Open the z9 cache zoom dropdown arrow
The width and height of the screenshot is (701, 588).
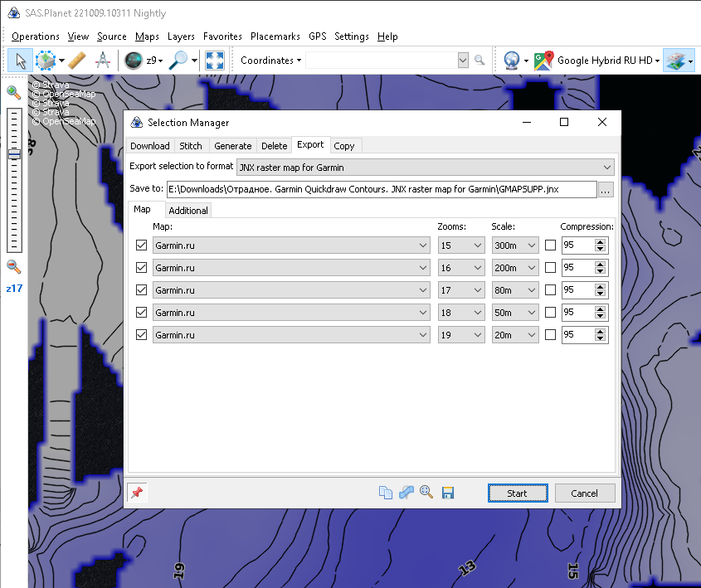tap(160, 61)
